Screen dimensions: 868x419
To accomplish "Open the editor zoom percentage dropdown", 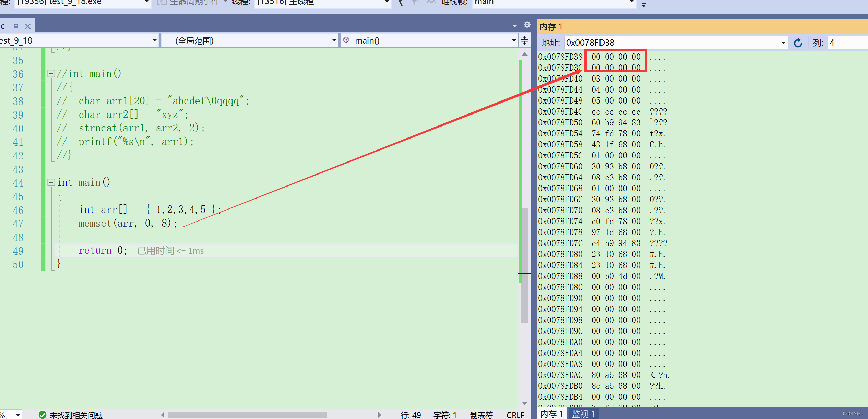I will tap(18, 415).
